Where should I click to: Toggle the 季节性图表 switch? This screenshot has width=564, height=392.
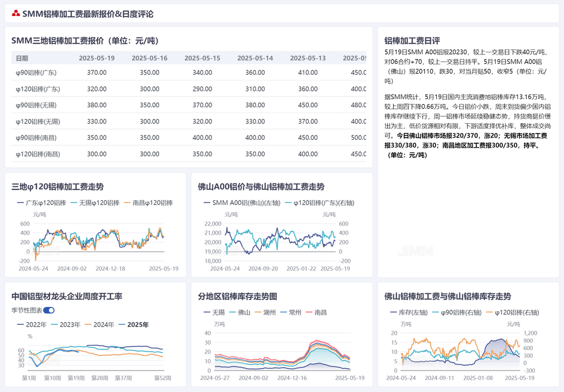click(x=48, y=311)
